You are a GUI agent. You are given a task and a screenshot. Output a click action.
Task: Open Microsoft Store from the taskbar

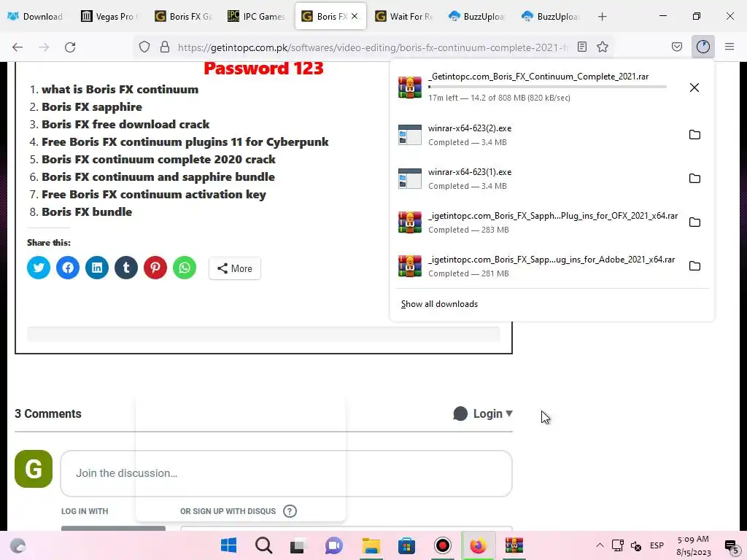tap(406, 545)
